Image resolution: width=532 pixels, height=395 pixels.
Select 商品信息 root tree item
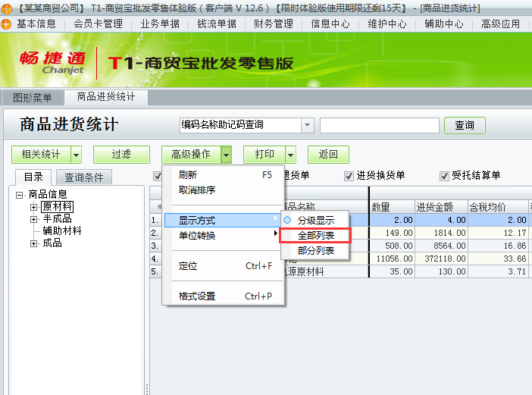click(48, 194)
